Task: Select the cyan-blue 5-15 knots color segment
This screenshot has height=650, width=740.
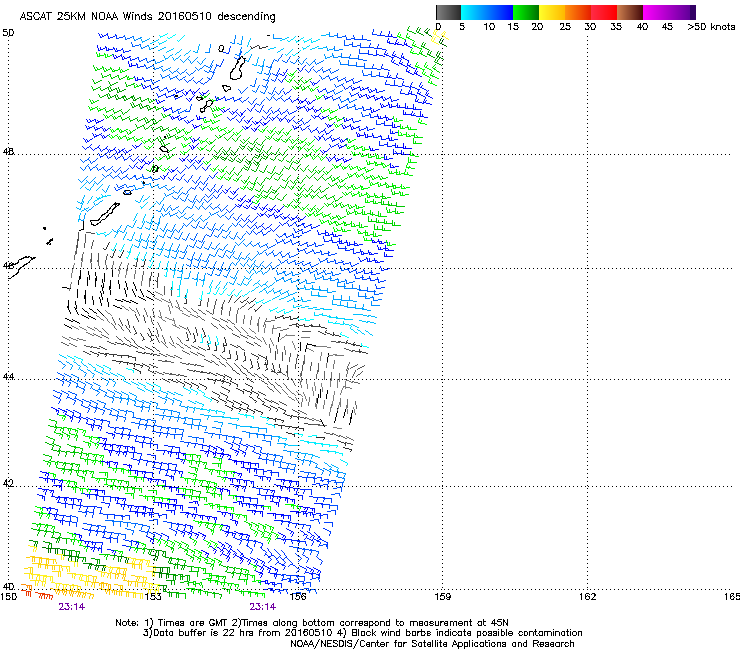Action: 487,12
